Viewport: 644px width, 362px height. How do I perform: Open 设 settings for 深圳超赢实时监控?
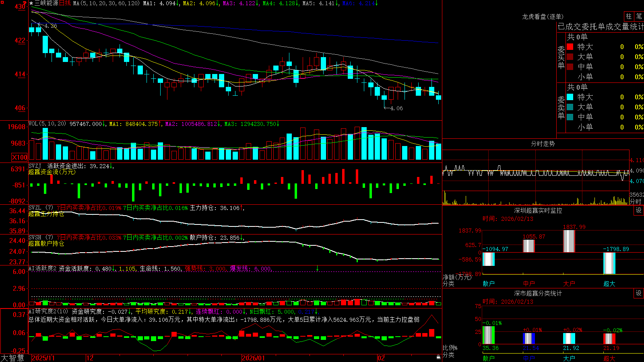pyautogui.click(x=639, y=210)
